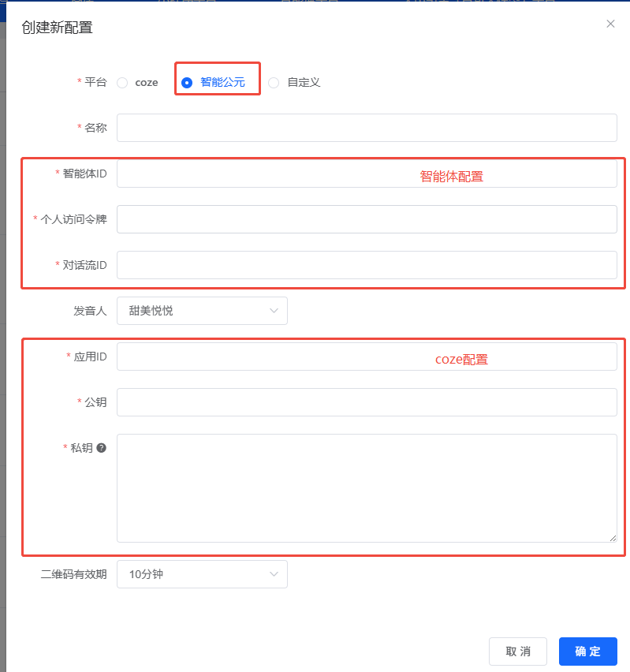Click inside the 公钥 input box
Screen dimensions: 630x672
pyautogui.click(x=367, y=402)
